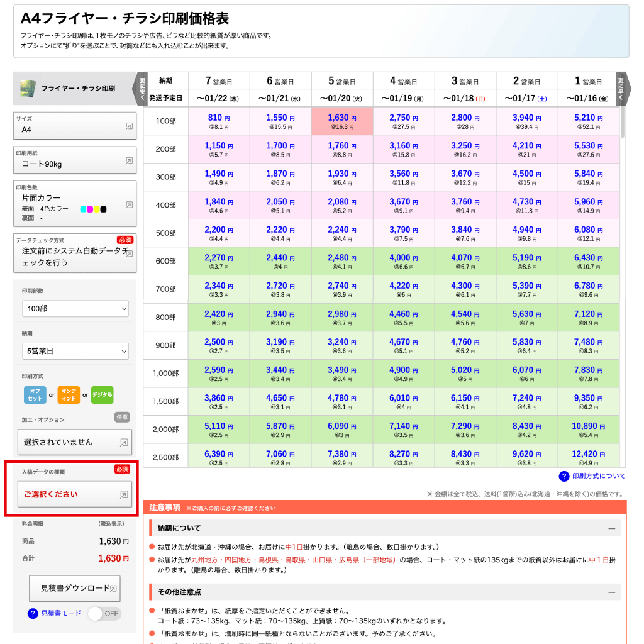The width and height of the screenshot is (644, 644).
Task: Click the blue オフセット print method icon
Action: pos(35,395)
